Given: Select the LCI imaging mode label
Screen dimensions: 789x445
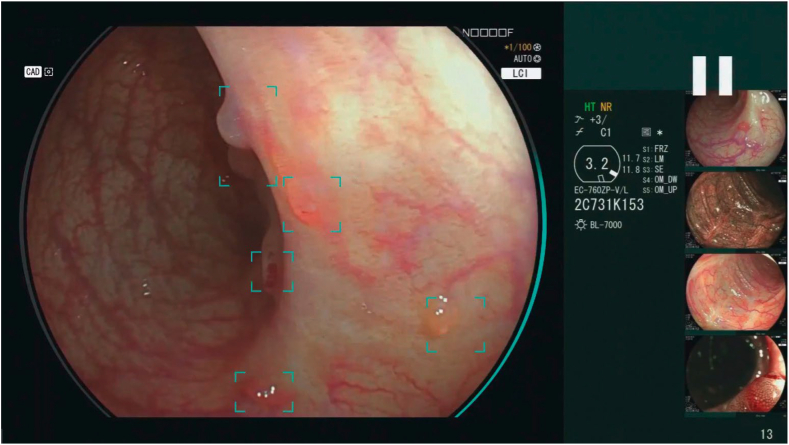Looking at the screenshot, I should [521, 73].
